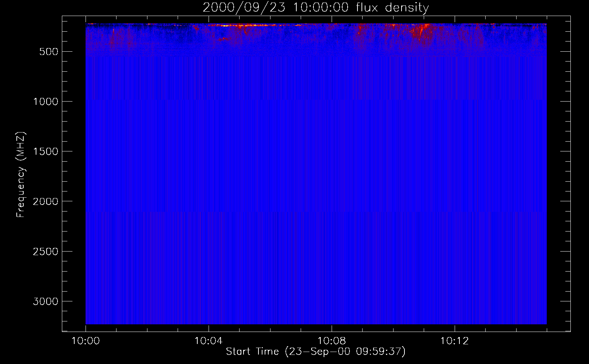Select the 1500 frequency tick label
589x364 pixels.
(46, 151)
